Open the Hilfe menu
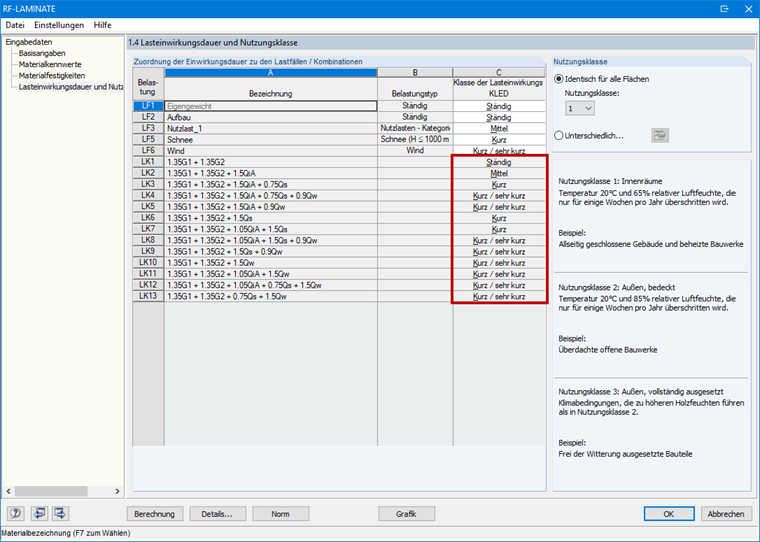Image resolution: width=760 pixels, height=542 pixels. click(x=102, y=25)
